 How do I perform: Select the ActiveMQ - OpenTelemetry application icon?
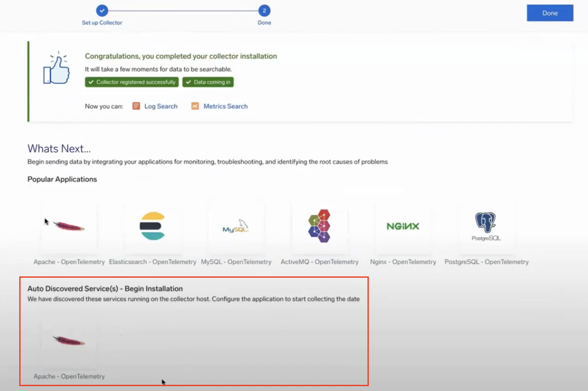pyautogui.click(x=319, y=226)
